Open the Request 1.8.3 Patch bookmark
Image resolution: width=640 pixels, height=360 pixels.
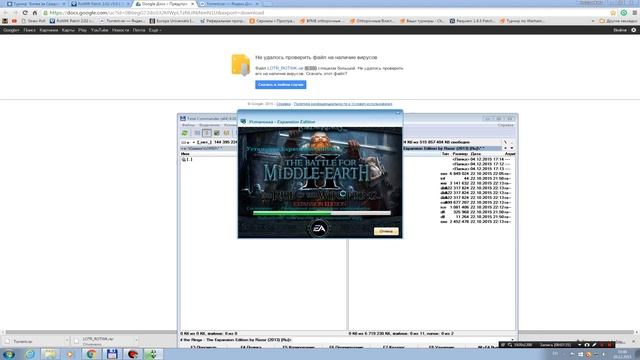tap(472, 21)
